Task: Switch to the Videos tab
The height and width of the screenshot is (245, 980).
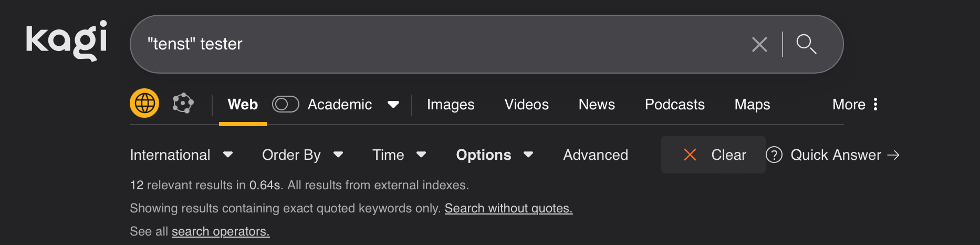Action: coord(526,105)
